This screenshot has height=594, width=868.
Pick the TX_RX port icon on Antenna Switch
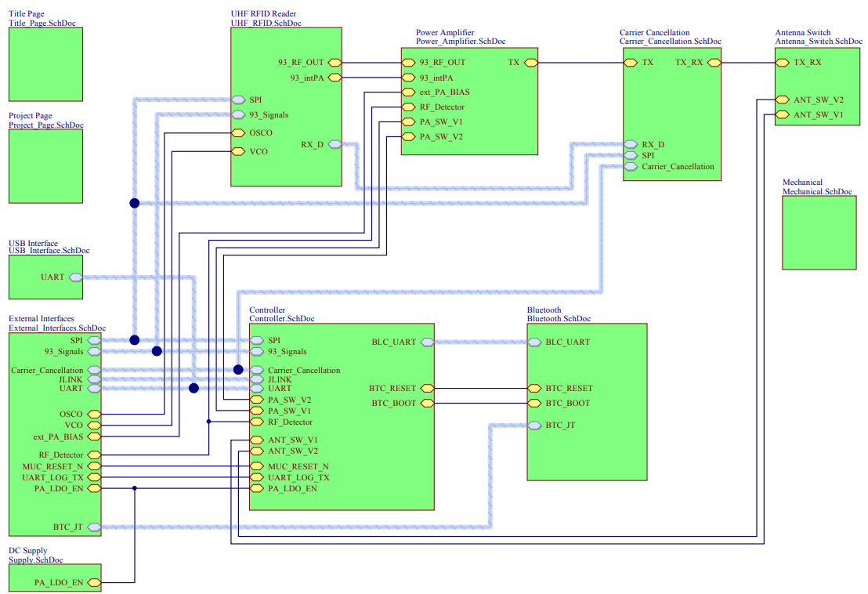click(782, 63)
